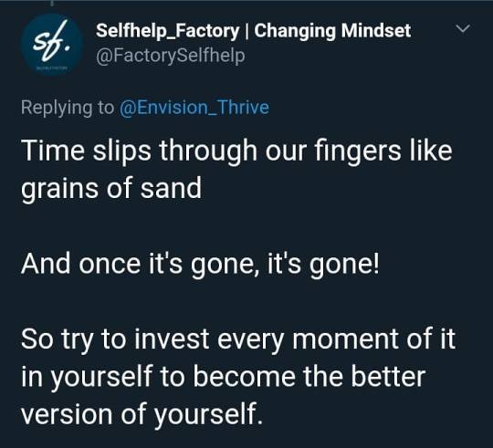493x448 pixels.
Task: Select the Selfhelp_Factory display name
Action: point(168,31)
